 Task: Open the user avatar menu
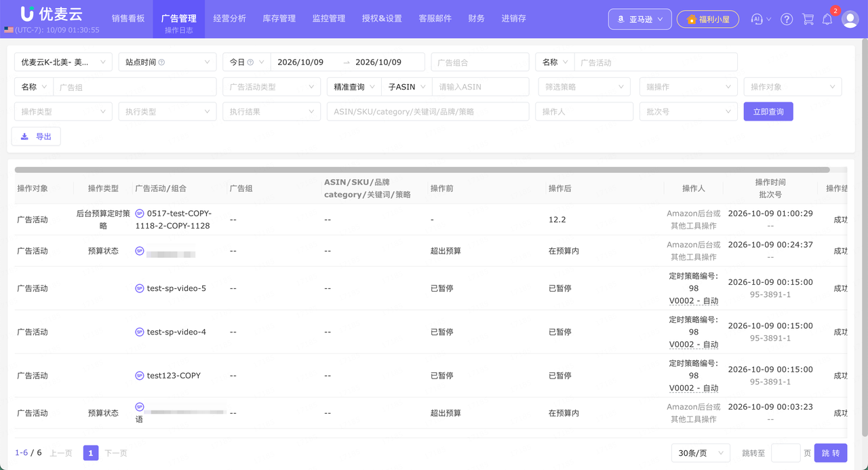pyautogui.click(x=850, y=19)
